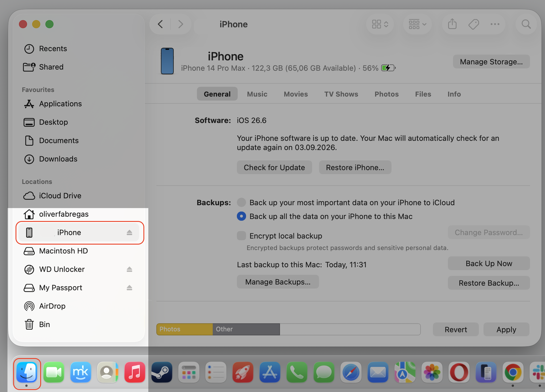
Task: Click the search magnifier icon
Action: tap(526, 24)
